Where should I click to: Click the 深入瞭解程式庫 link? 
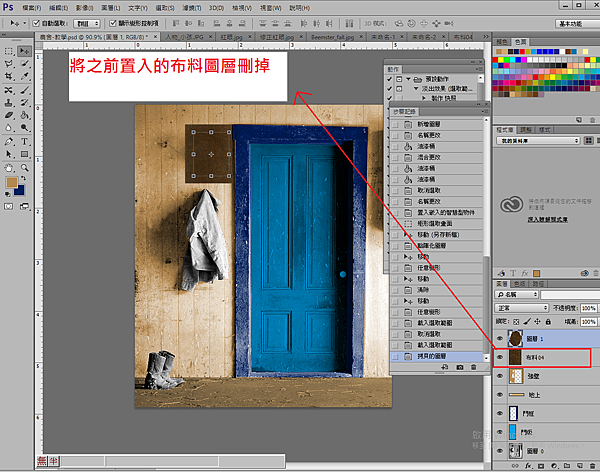coord(548,219)
